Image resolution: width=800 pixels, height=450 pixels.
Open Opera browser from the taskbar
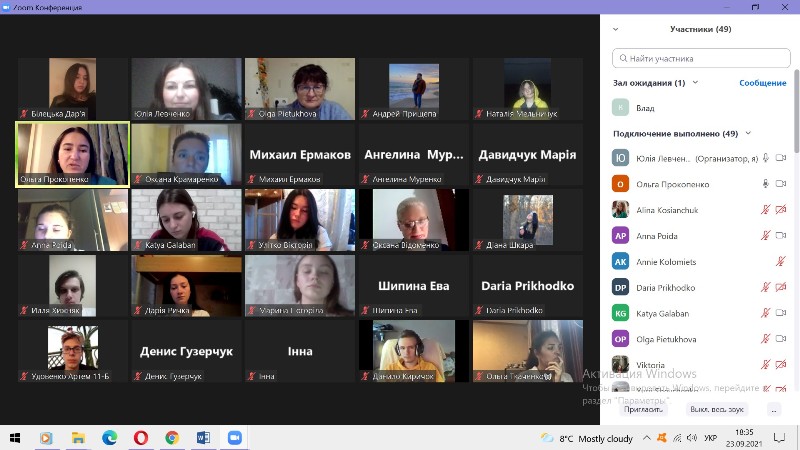click(x=141, y=438)
